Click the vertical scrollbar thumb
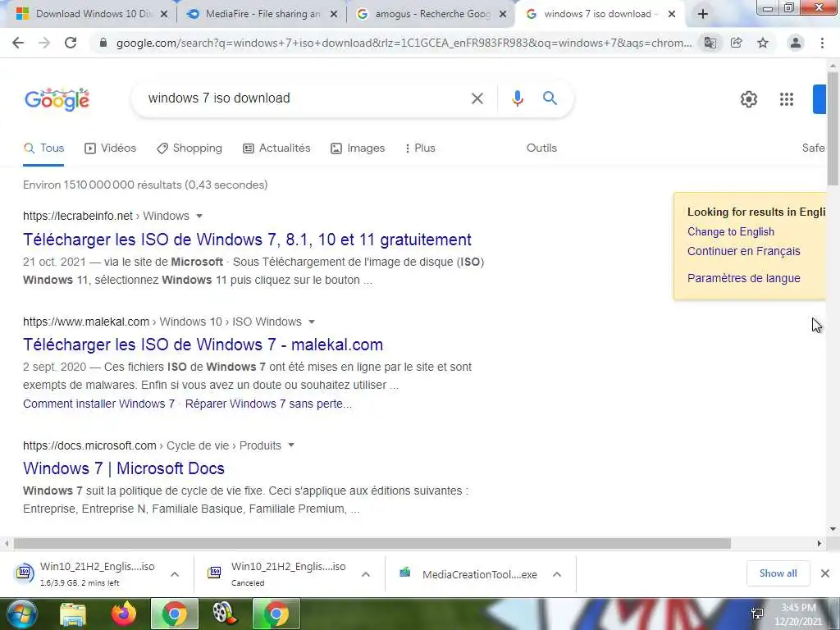 833,129
